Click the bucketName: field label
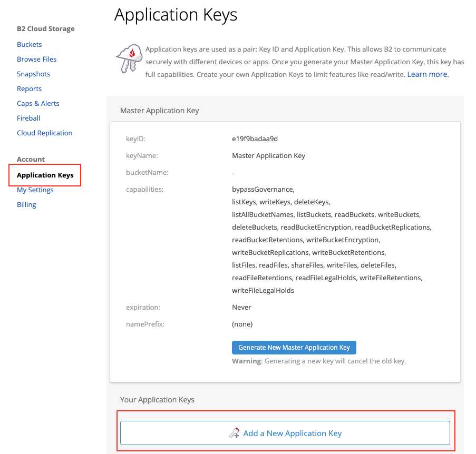 point(147,173)
